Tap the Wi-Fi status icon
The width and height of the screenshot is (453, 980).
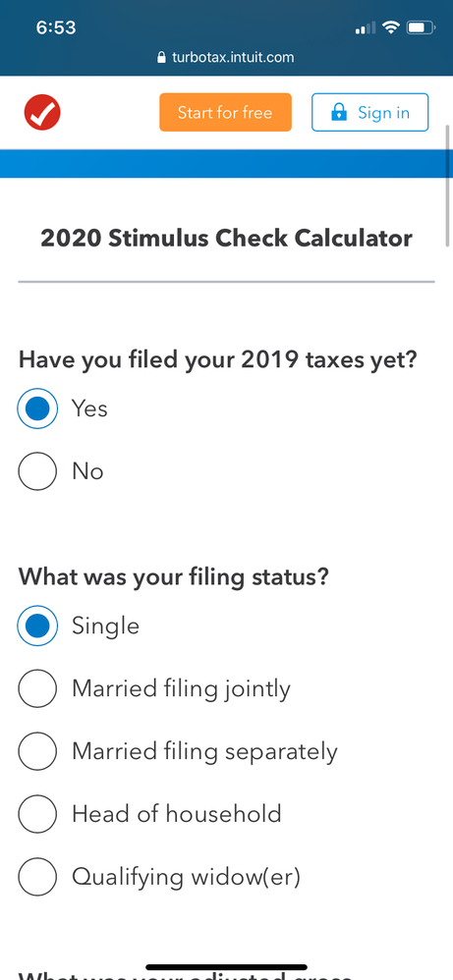[x=391, y=27]
